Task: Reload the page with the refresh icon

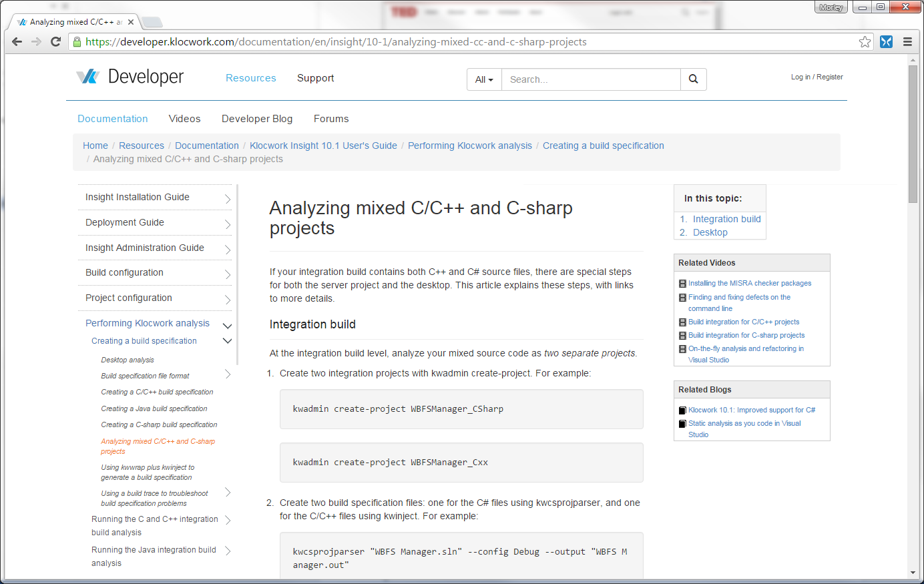Action: tap(56, 41)
